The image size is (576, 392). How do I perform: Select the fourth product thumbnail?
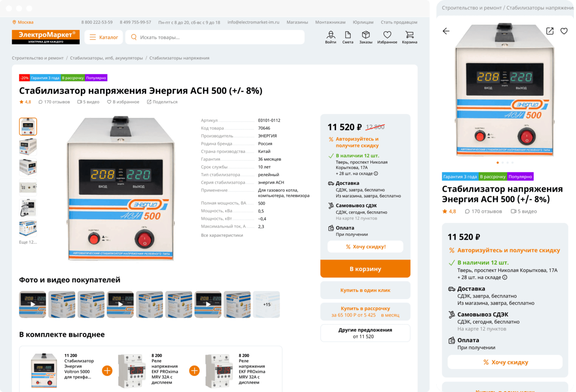[x=28, y=187]
